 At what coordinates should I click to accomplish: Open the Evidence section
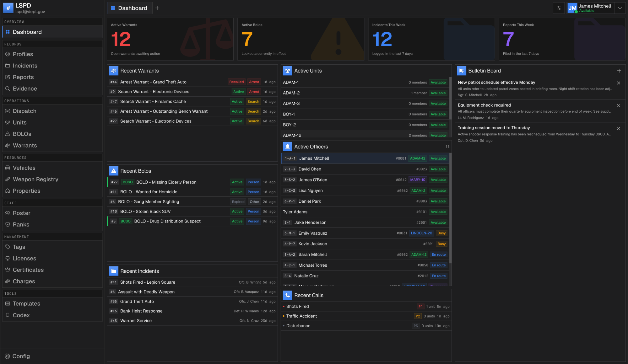pyautogui.click(x=52, y=89)
